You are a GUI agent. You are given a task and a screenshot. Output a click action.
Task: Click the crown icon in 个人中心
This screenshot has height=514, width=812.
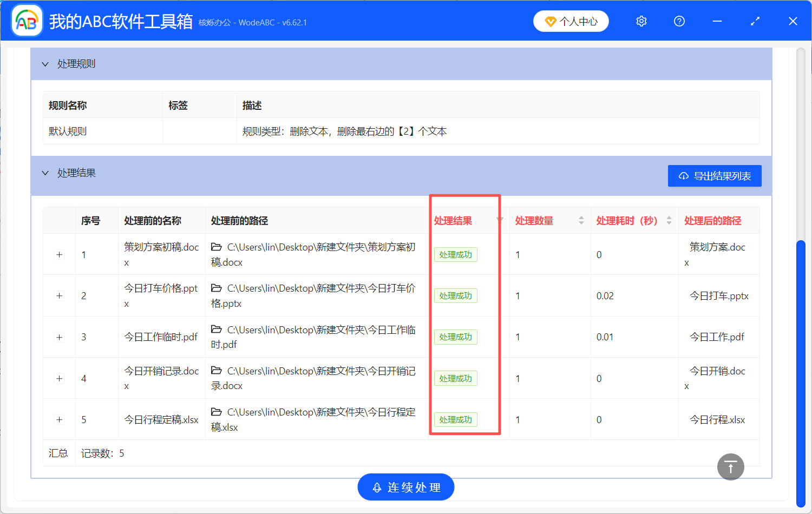tap(551, 21)
